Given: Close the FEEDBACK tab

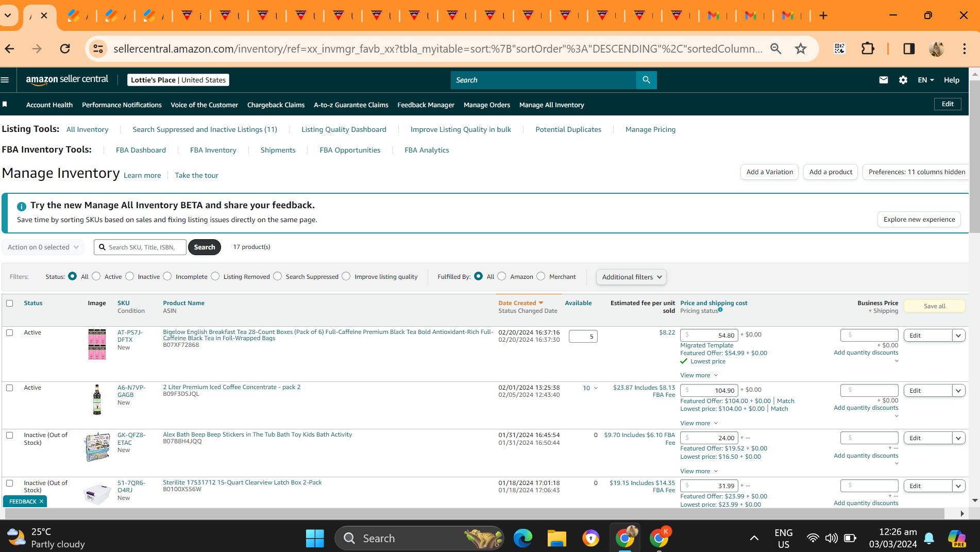Looking at the screenshot, I should (41, 501).
